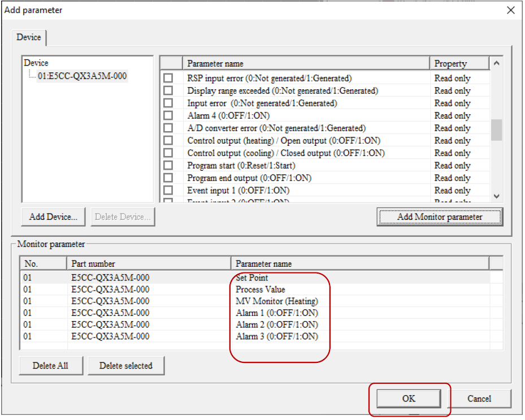Select the Alarm 3 (0:OFF/1:ON) row
Image resolution: width=525 pixels, height=420 pixels.
coord(255,336)
